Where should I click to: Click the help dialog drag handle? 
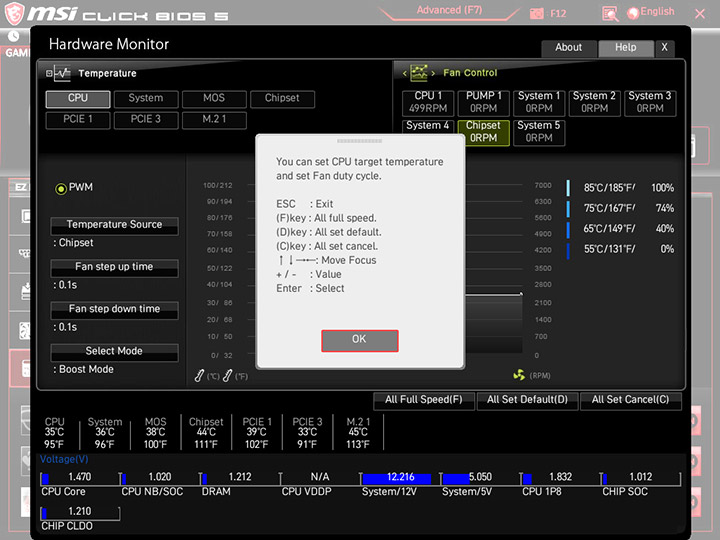pos(360,141)
